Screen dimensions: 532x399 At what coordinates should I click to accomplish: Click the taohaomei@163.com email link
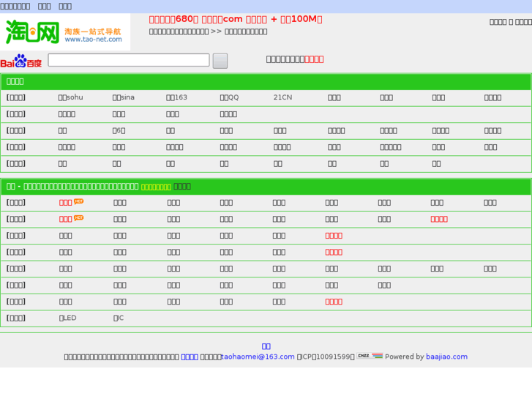point(258,357)
